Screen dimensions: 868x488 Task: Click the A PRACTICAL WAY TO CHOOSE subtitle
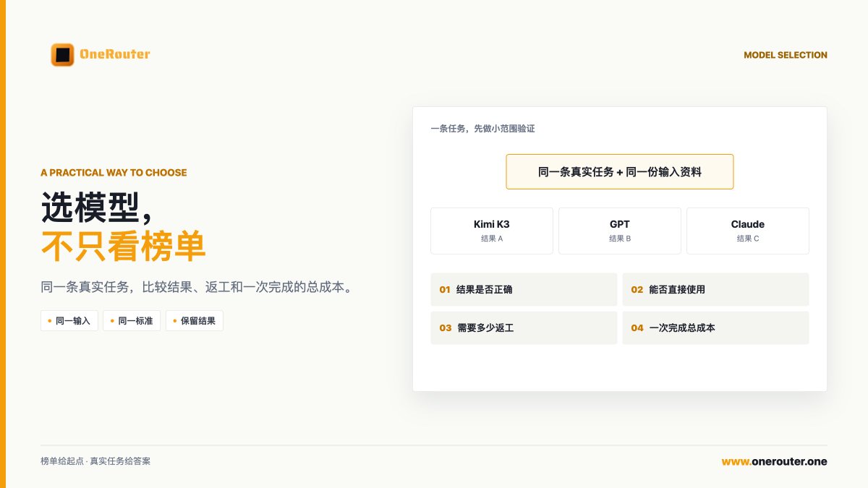coord(114,173)
